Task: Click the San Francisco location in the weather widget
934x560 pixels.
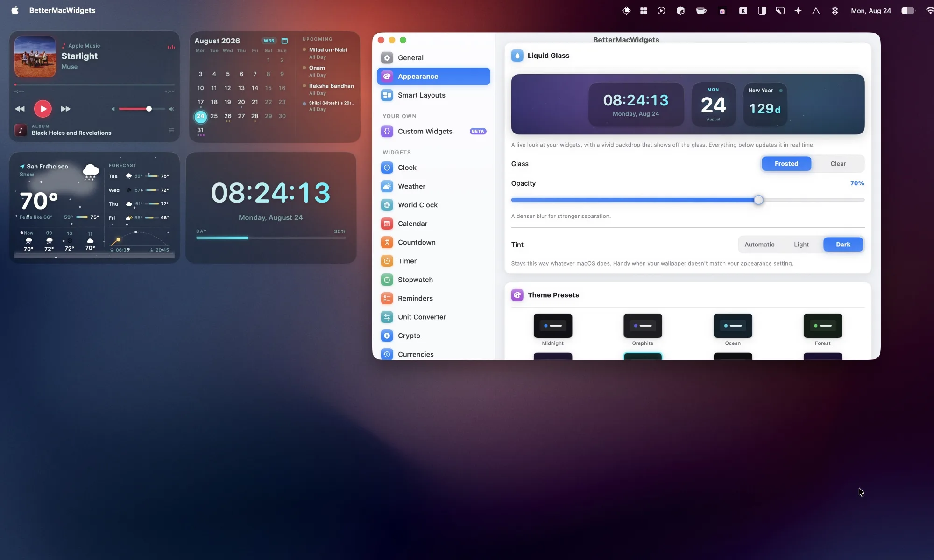Action: [44, 167]
